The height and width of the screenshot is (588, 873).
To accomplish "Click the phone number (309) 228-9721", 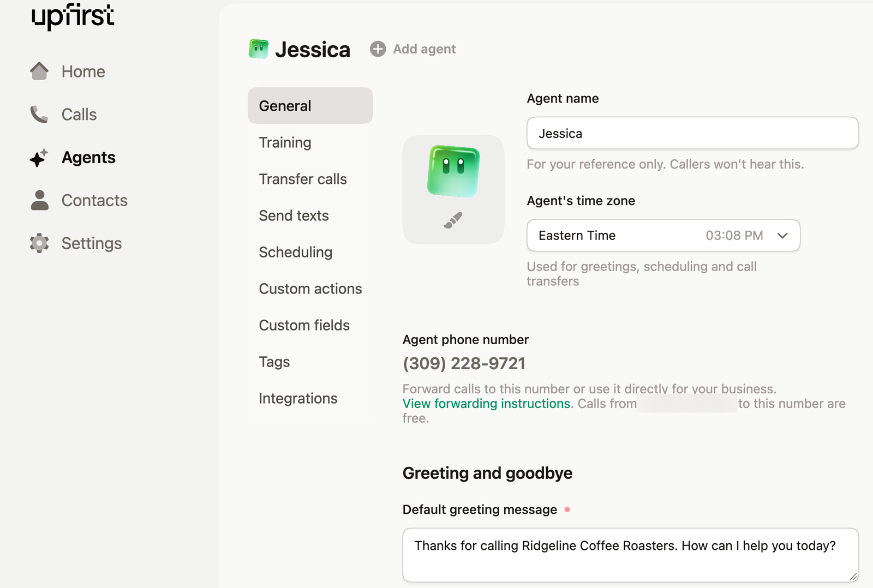I will (x=464, y=363).
